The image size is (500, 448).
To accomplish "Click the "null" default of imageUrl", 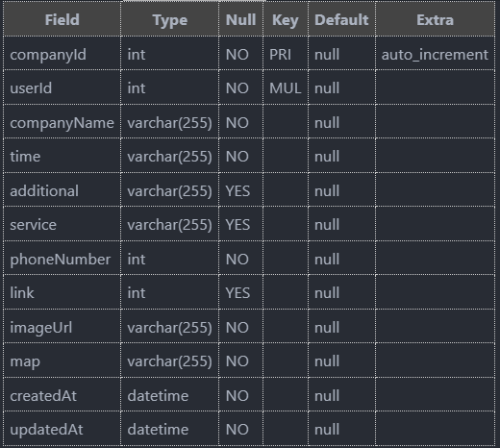I will 327,328.
